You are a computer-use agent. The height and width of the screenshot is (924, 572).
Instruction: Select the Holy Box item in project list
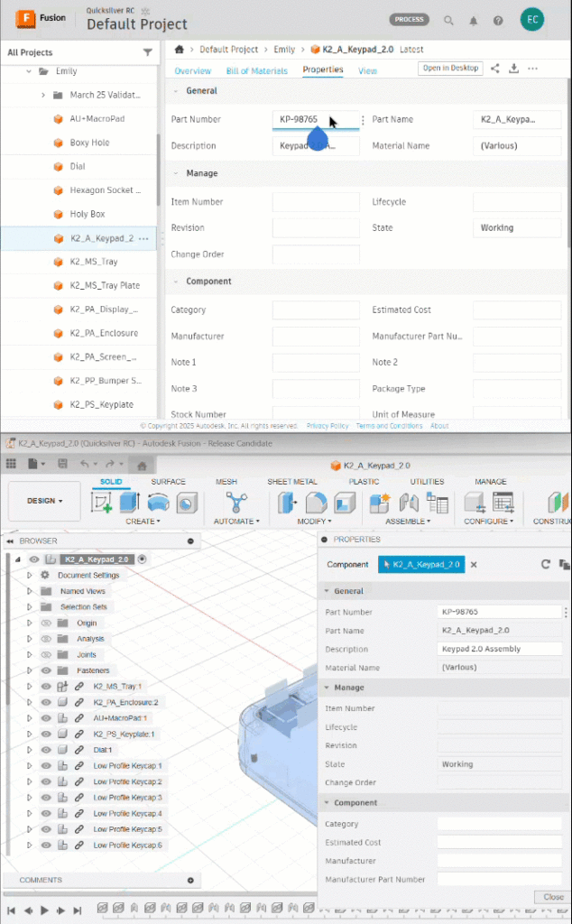pyautogui.click(x=88, y=215)
